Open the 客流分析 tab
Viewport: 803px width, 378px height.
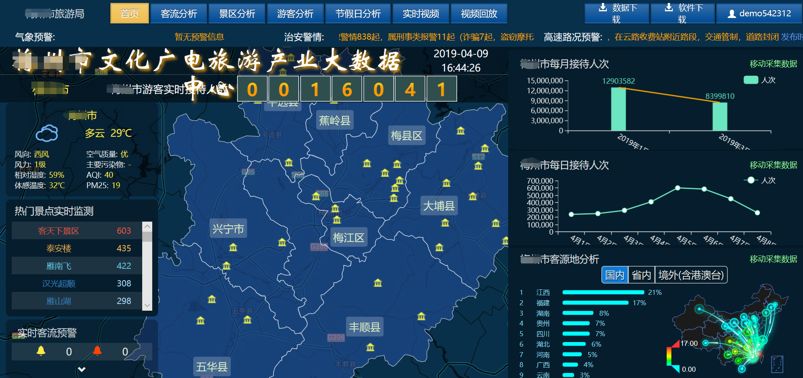point(178,14)
